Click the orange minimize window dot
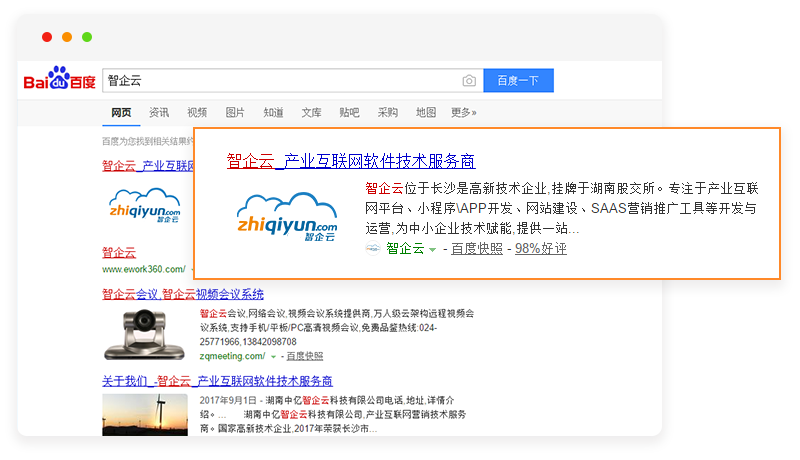 [x=67, y=37]
